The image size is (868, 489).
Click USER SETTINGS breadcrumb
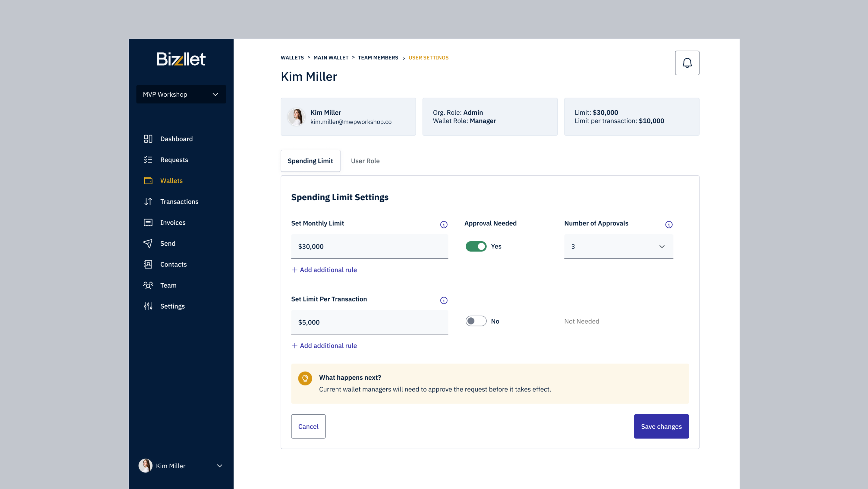428,58
